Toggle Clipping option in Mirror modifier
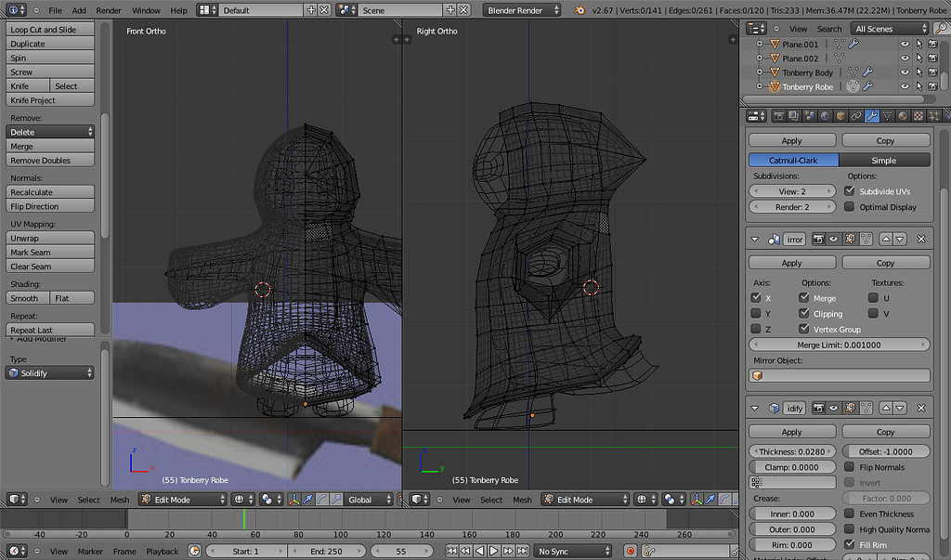Screen dimensions: 951x560 [x=804, y=313]
